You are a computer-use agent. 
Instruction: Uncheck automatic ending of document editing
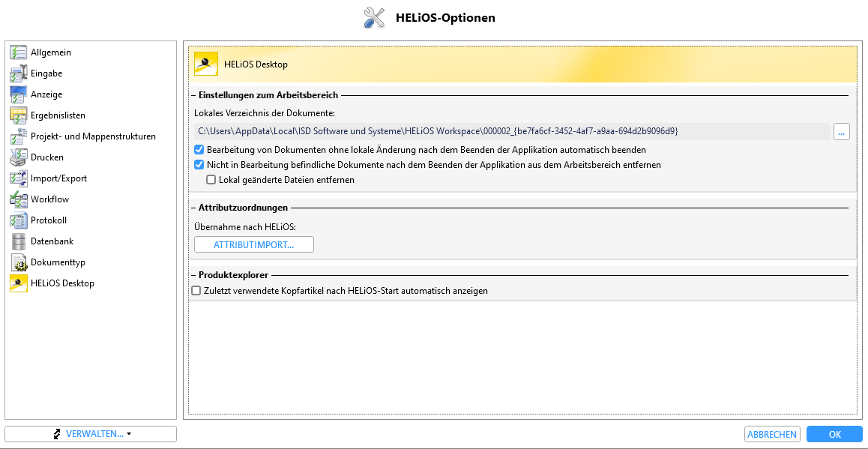199,149
